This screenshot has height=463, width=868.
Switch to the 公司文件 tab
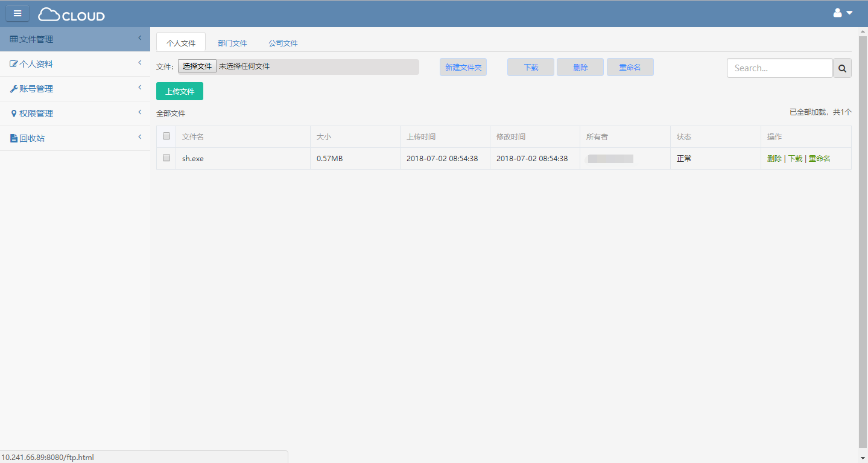point(284,43)
